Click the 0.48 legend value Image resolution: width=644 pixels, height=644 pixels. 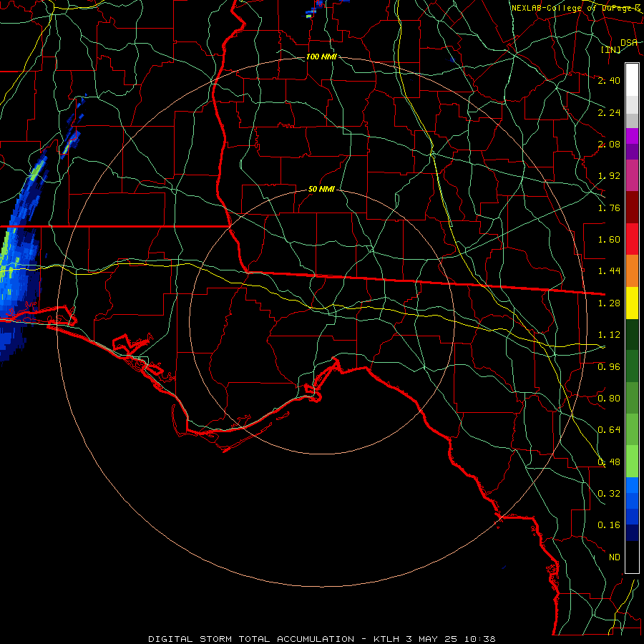[609, 462]
